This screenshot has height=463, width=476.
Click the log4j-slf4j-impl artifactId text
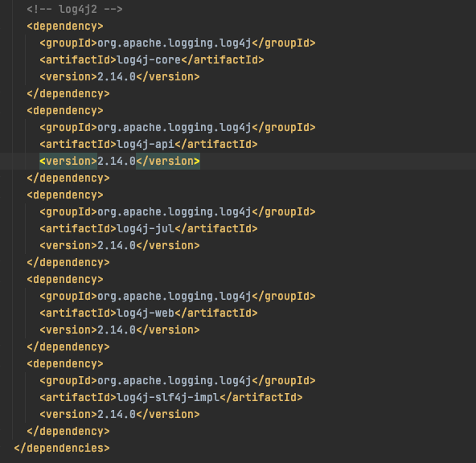[x=168, y=397]
